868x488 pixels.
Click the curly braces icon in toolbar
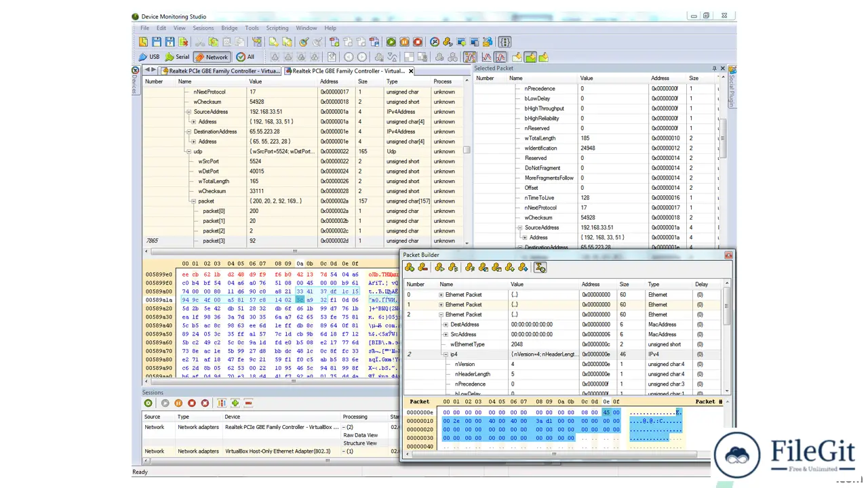point(505,42)
